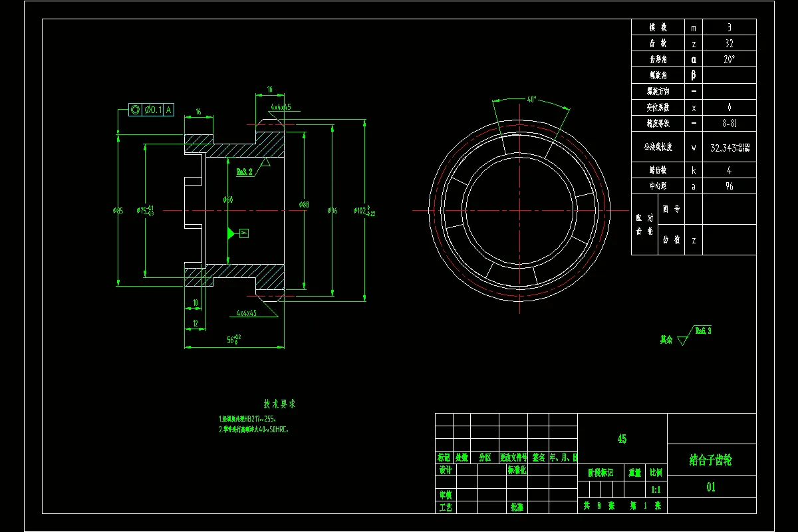Click the 标准化 cell in title block
Viewport: 798px width, 532px height.
[517, 470]
